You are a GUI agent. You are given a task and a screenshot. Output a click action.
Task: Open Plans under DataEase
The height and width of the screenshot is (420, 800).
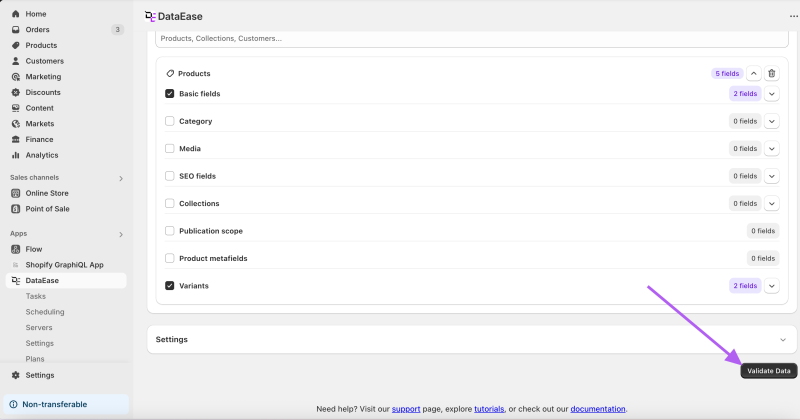[x=35, y=359]
